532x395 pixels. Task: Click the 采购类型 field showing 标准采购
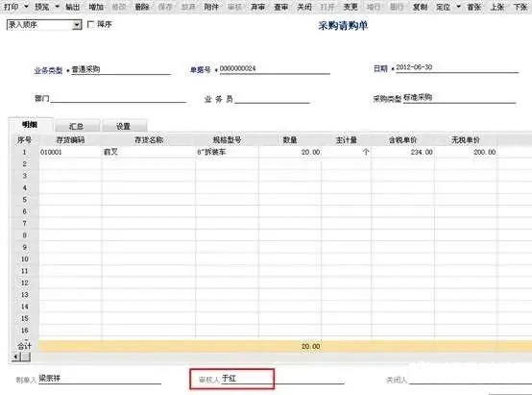point(459,98)
